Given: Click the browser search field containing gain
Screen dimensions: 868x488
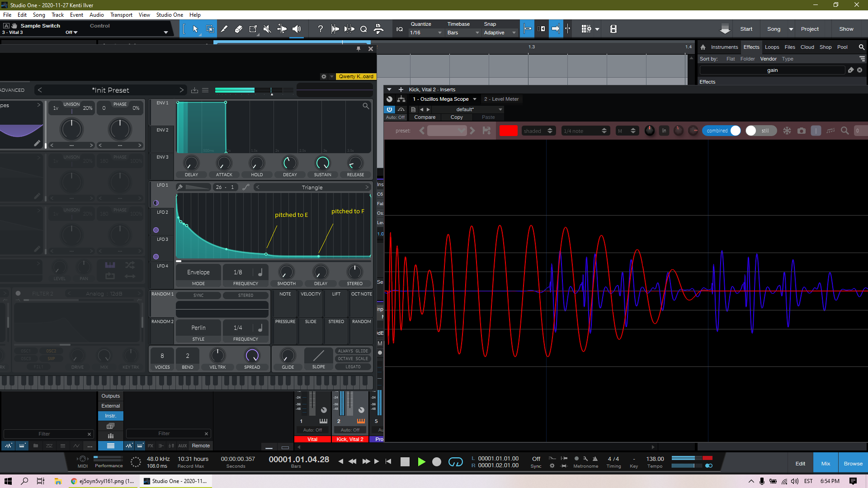Looking at the screenshot, I should (772, 70).
